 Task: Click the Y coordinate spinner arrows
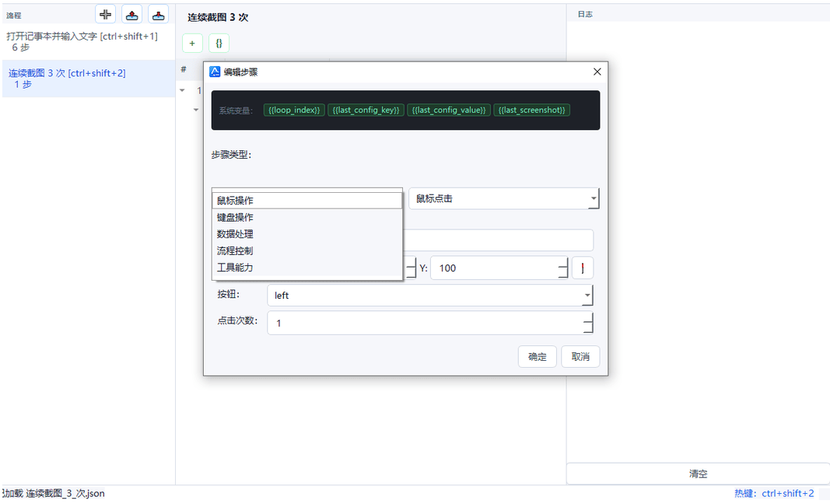coord(562,268)
